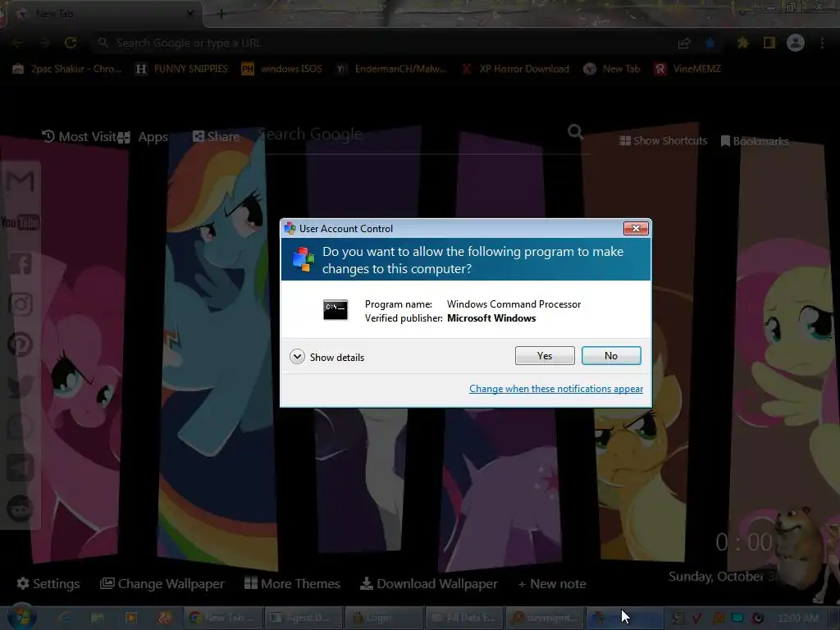
Task: Open Pinterest icon in left sidebar
Action: [x=21, y=345]
